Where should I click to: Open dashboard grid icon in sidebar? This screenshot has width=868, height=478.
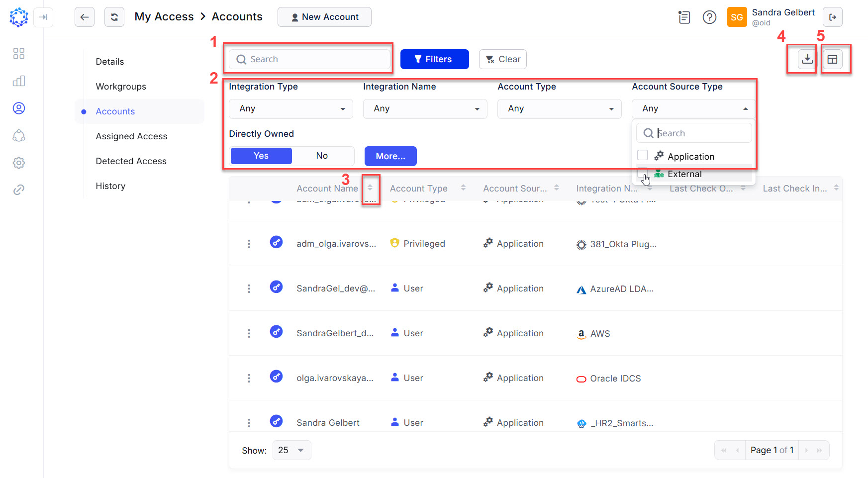coord(19,54)
